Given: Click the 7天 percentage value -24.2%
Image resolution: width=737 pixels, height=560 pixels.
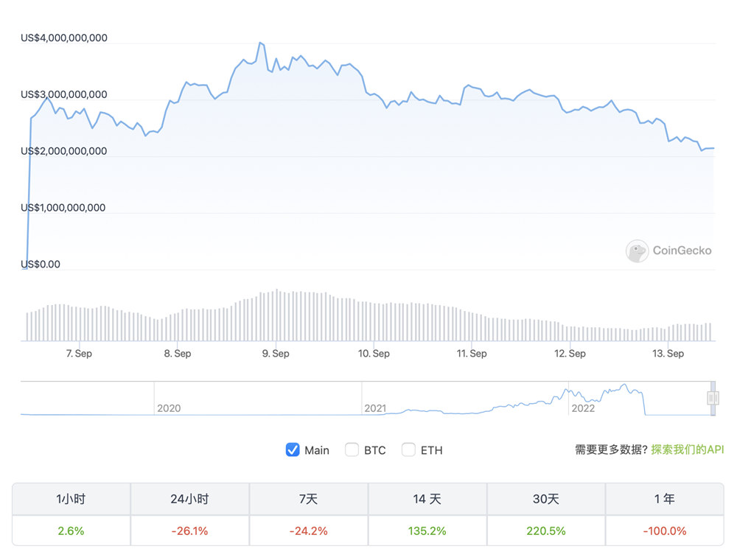Looking at the screenshot, I should pos(308,530).
